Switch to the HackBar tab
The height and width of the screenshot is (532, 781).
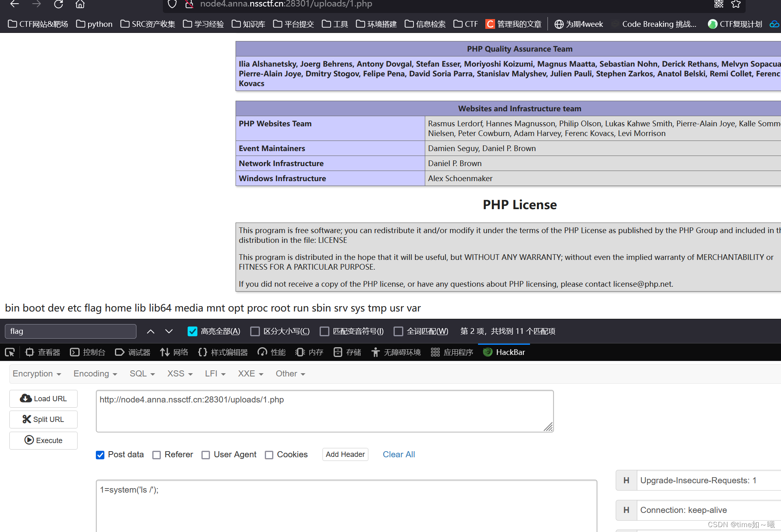[504, 352]
